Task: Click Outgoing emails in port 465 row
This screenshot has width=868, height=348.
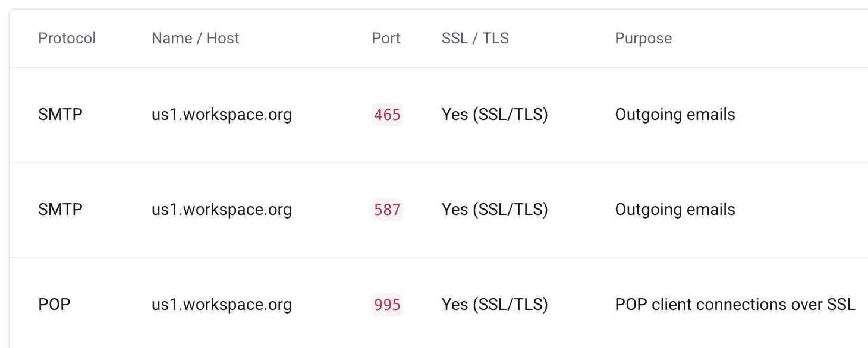Action: (675, 115)
